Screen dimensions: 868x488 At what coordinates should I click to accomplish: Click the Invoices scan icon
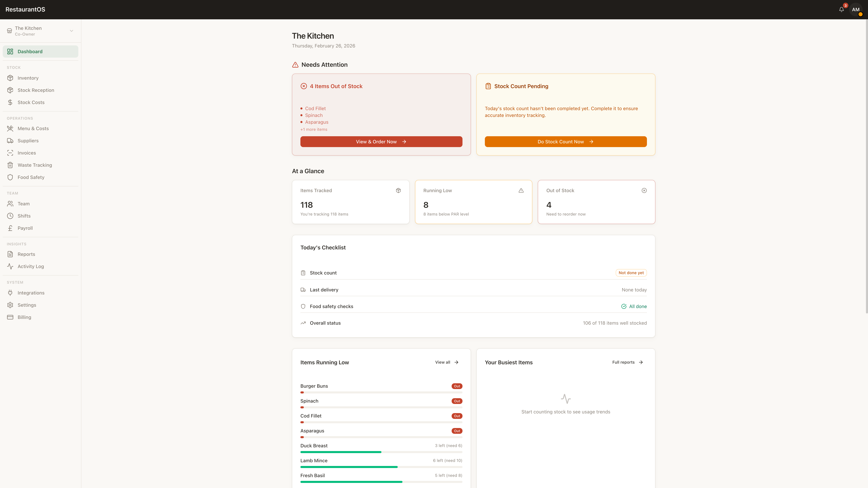coord(10,153)
